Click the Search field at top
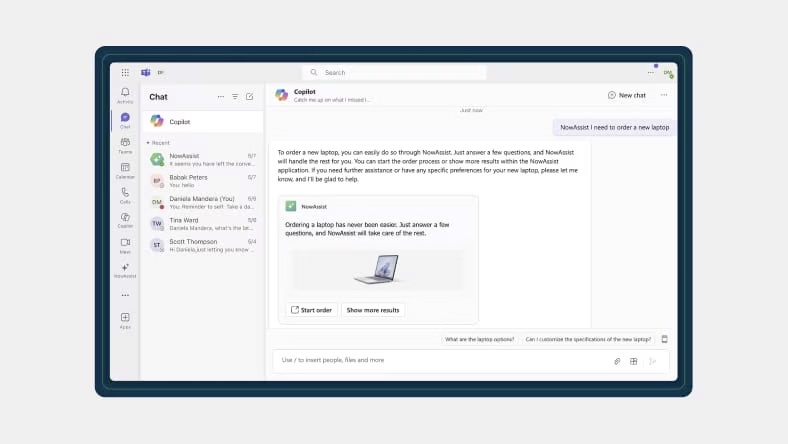The image size is (788, 444). (395, 72)
